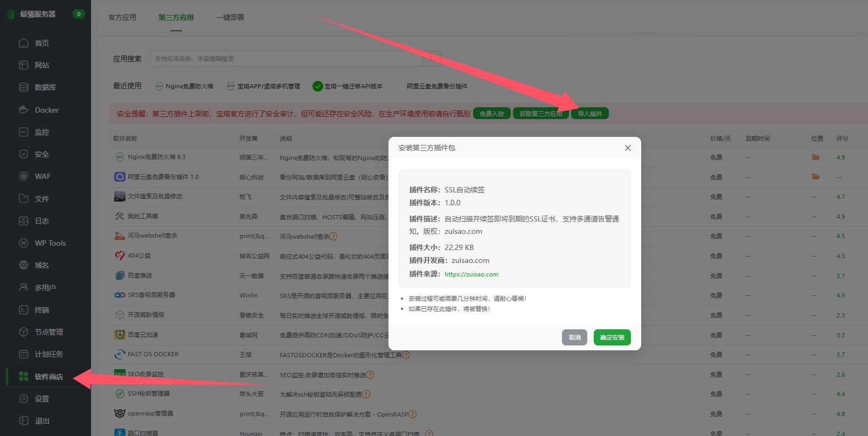Click the Database (数据库) sidebar icon
The width and height of the screenshot is (868, 436).
(x=24, y=87)
